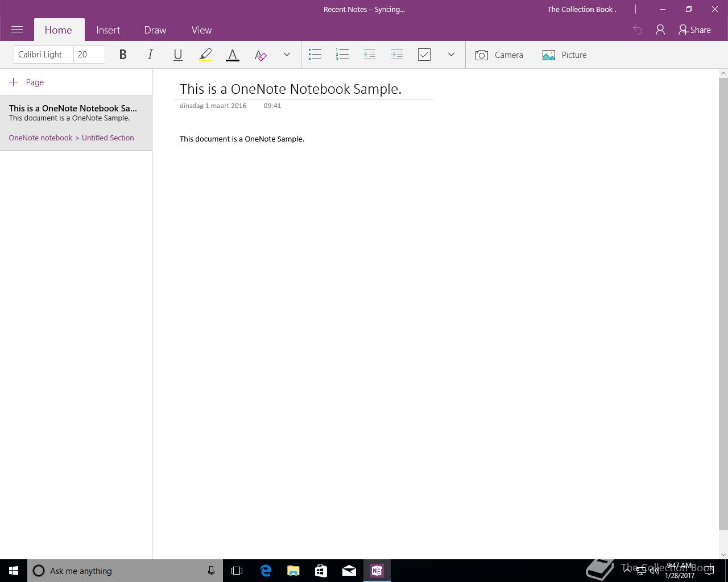The image size is (728, 582).
Task: Click the page time 09:41
Action: [272, 106]
